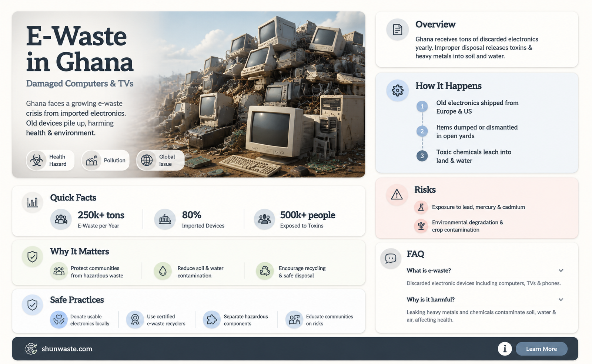Click the people icon beside 250k+ tons
The width and height of the screenshot is (592, 364).
[x=61, y=219]
